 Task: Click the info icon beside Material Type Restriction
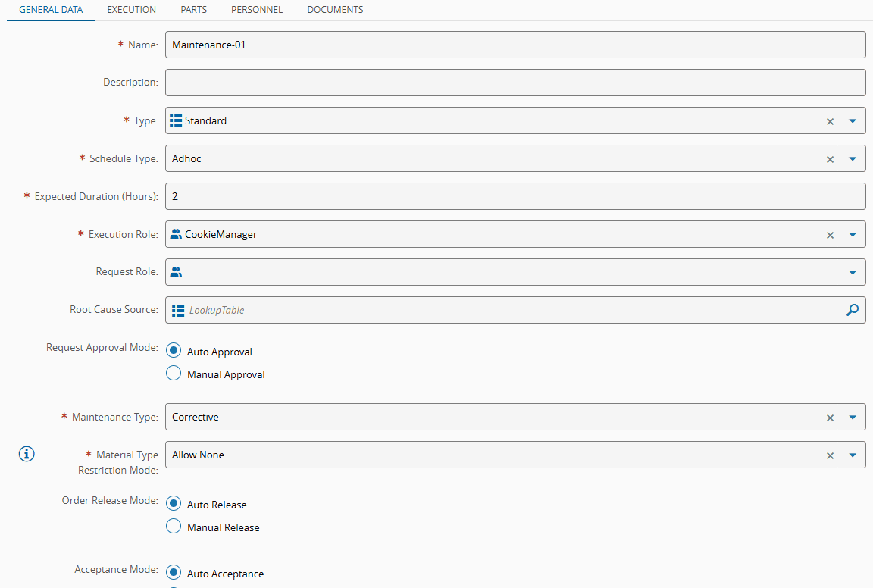(x=27, y=455)
